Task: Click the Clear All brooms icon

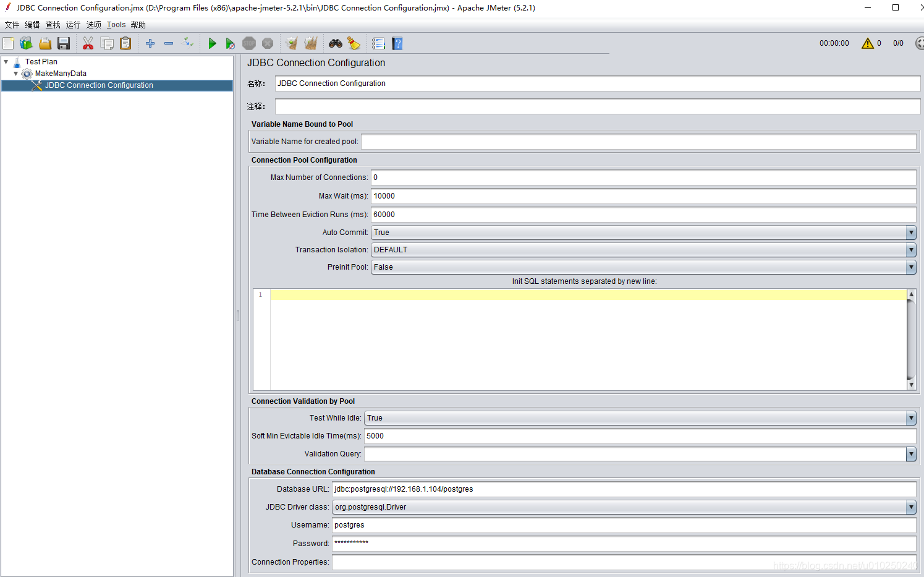Action: click(311, 43)
